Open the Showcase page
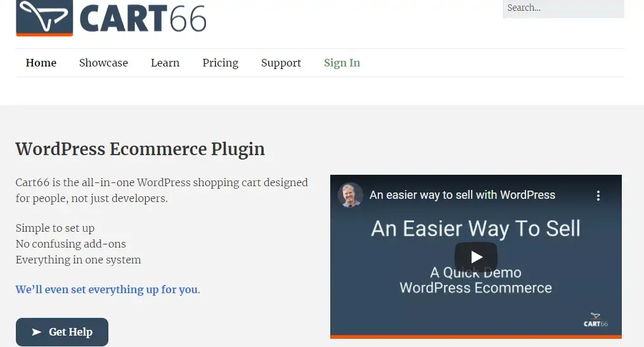 103,63
